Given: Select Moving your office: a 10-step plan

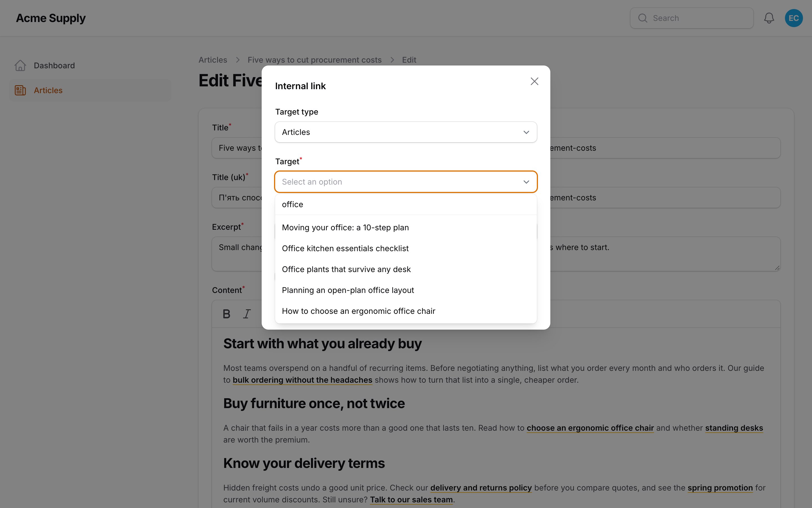Looking at the screenshot, I should 406,227.
